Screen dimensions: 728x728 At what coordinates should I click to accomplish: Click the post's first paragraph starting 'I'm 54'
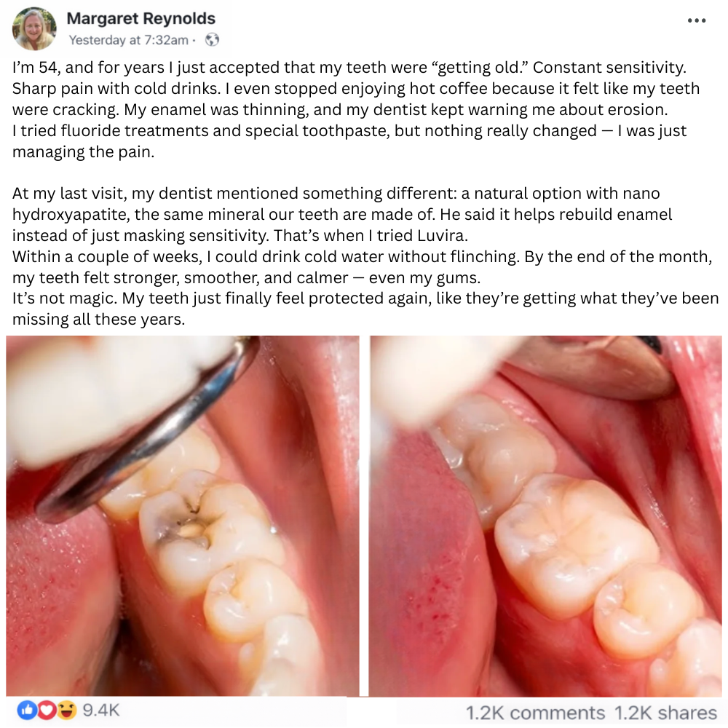tap(356, 110)
